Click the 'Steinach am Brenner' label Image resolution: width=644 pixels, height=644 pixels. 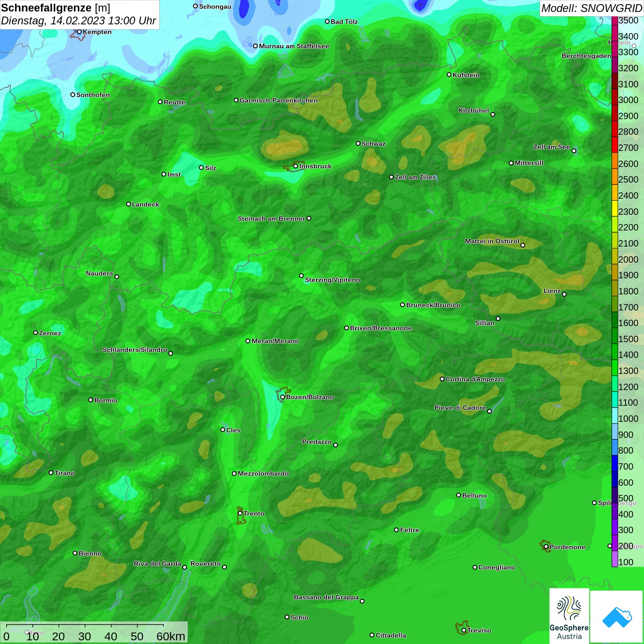tap(271, 218)
